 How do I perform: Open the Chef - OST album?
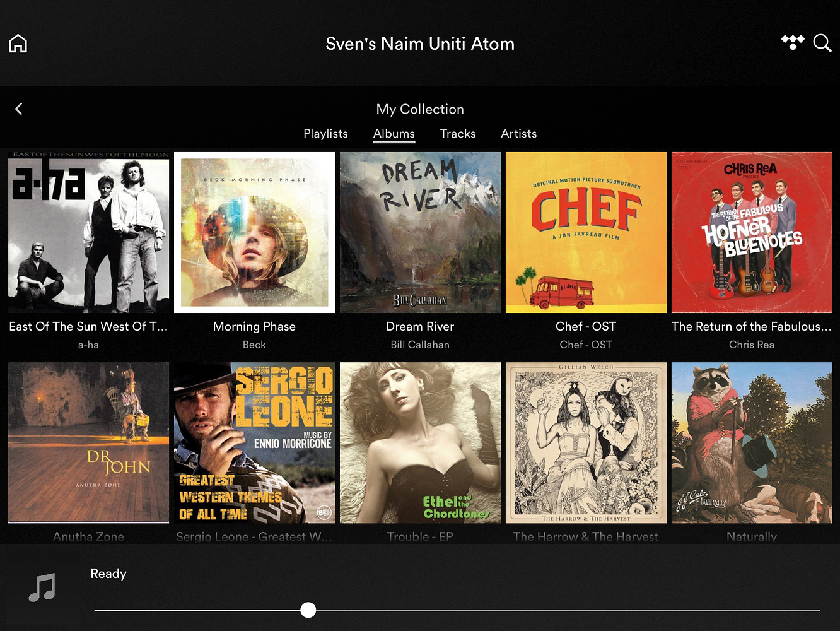point(586,232)
